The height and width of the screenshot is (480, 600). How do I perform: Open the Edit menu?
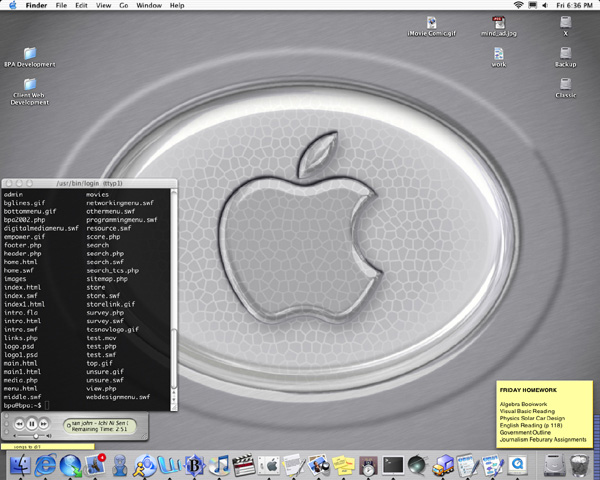coord(81,5)
